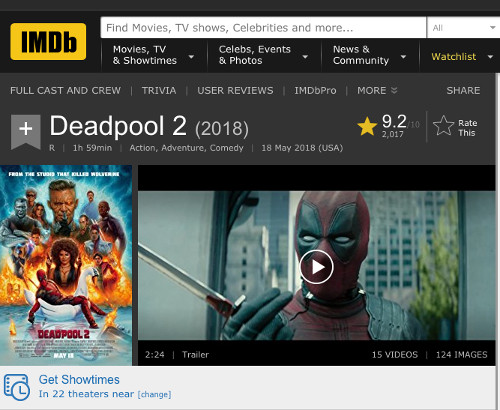Screen dimensions: 500x410
Task: Click the Adventure genre link
Action: click(x=184, y=148)
